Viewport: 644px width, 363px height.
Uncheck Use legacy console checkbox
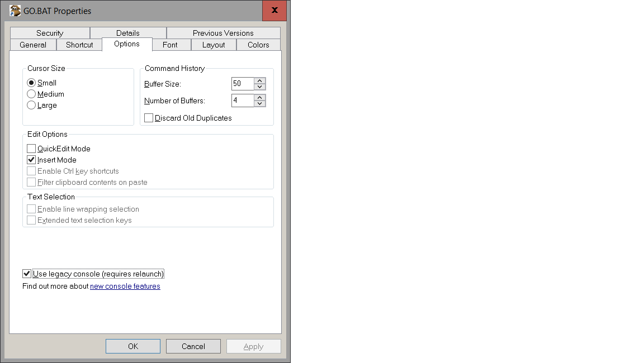pyautogui.click(x=27, y=274)
